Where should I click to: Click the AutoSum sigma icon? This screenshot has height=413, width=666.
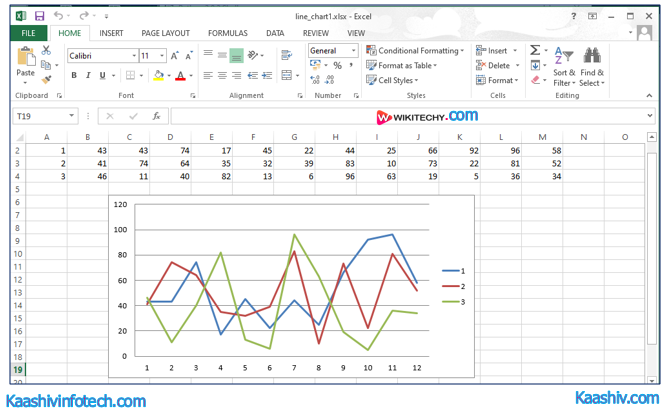pyautogui.click(x=535, y=50)
